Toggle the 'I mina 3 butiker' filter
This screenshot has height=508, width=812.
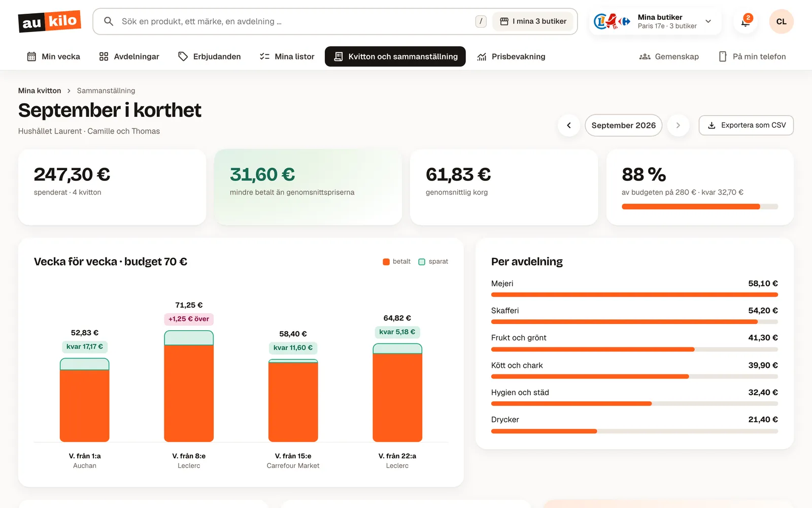click(533, 21)
